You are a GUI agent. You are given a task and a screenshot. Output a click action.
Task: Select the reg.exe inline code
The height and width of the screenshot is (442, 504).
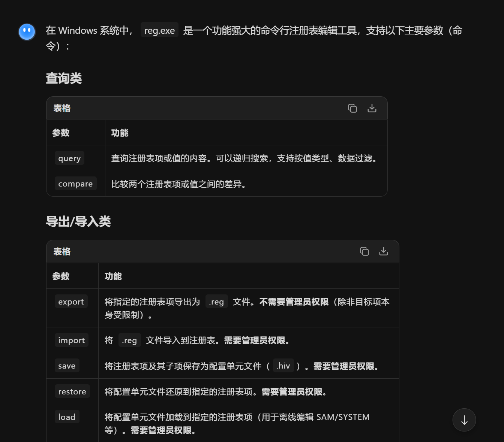click(159, 30)
